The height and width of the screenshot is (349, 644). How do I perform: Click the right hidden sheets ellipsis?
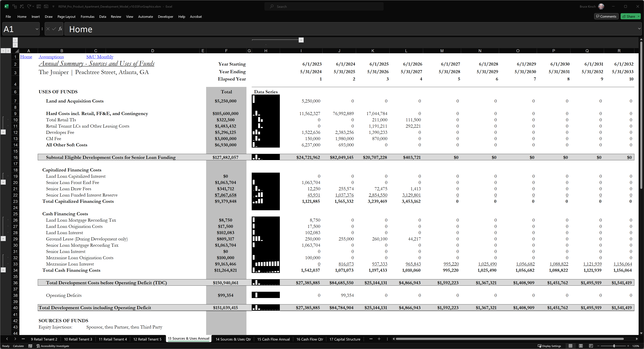[371, 339]
